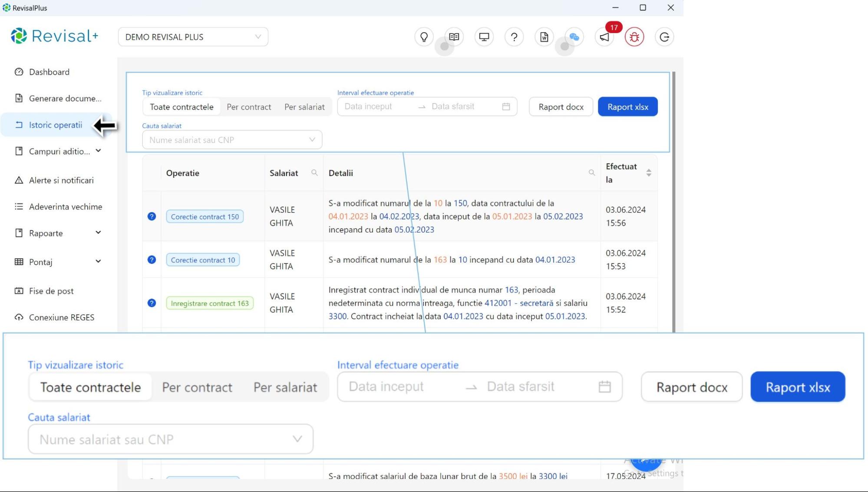Click info icon beside Corectie contract 150
This screenshot has width=868, height=492.
click(x=152, y=216)
